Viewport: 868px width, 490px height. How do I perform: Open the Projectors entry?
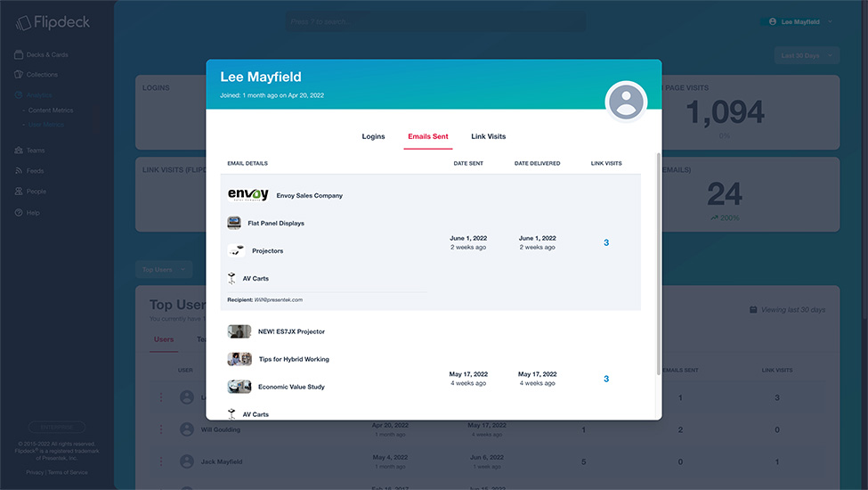267,251
